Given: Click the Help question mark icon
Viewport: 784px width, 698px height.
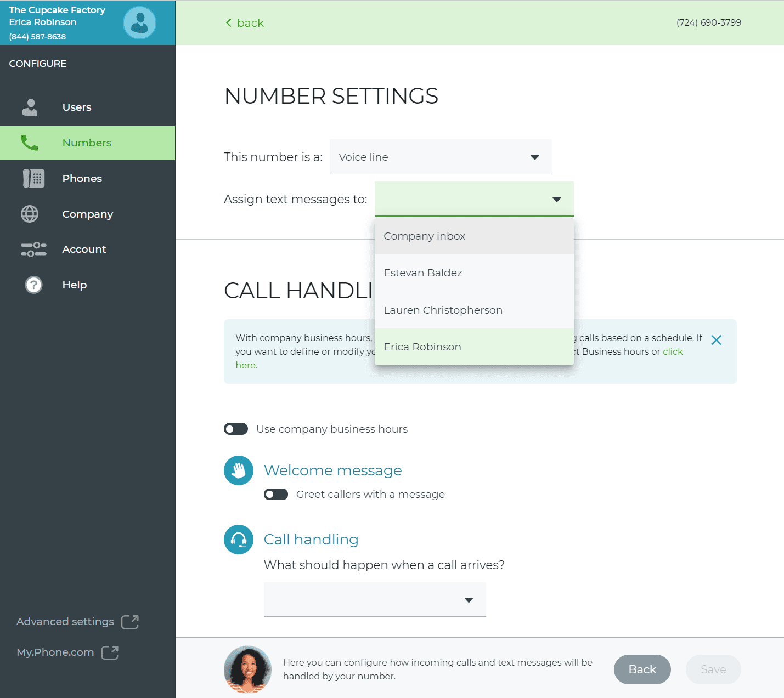Looking at the screenshot, I should (x=34, y=285).
